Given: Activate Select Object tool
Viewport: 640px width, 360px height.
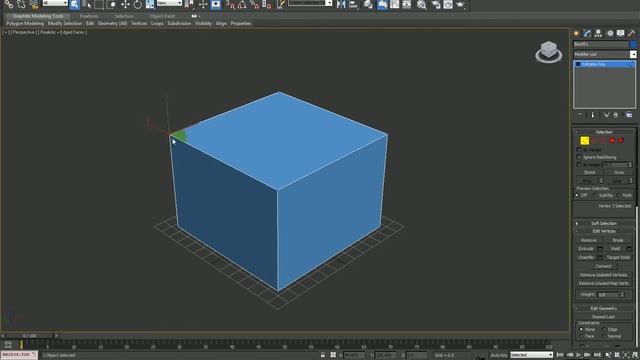Looking at the screenshot, I should pos(74,4).
